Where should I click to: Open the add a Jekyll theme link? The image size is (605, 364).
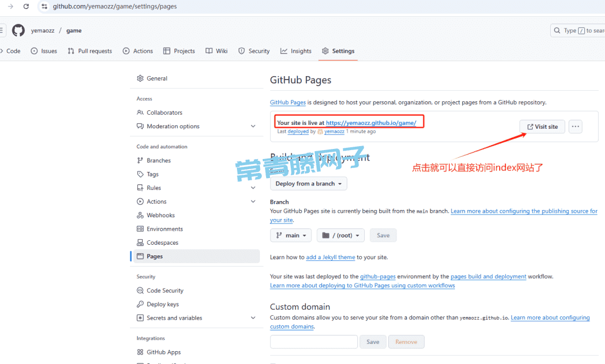(x=331, y=257)
